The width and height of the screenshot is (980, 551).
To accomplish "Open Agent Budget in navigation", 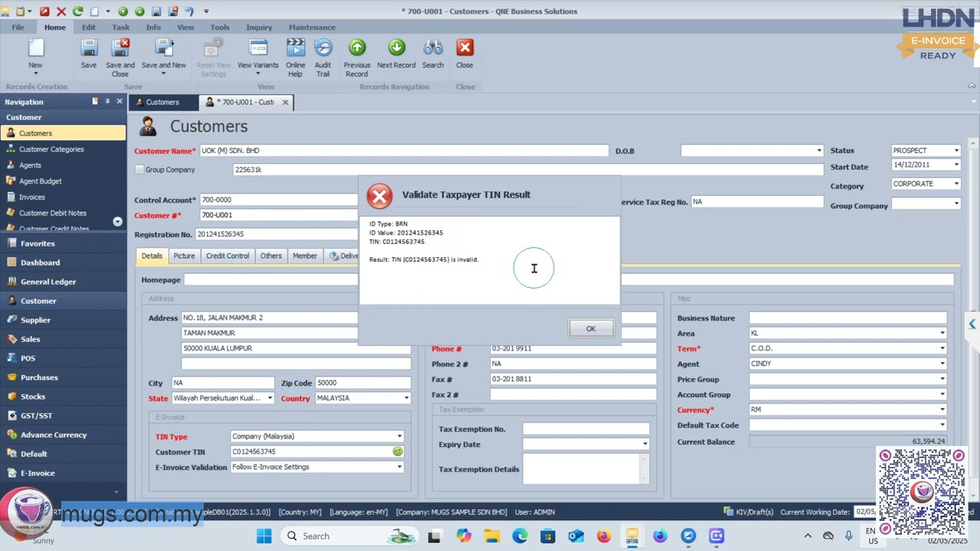I will 41,181.
